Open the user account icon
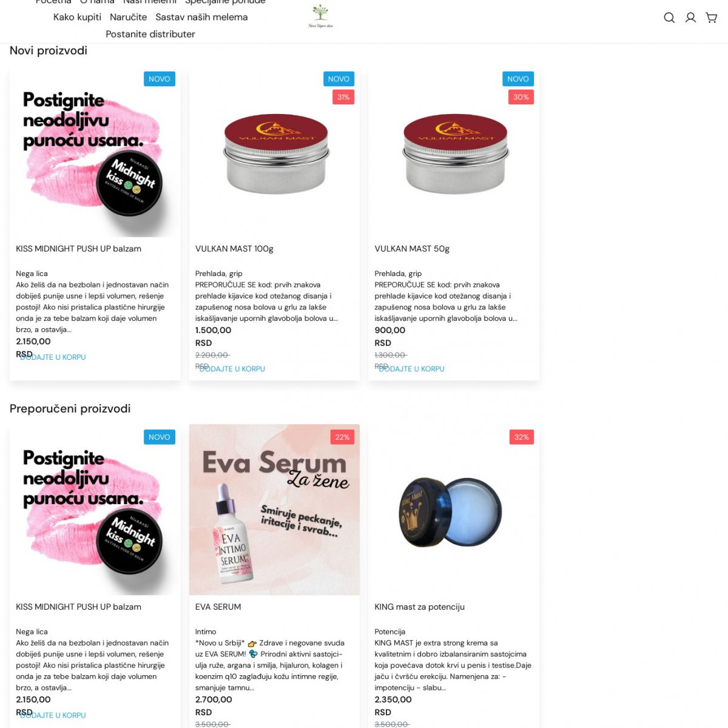This screenshot has height=728, width=728. [x=690, y=18]
